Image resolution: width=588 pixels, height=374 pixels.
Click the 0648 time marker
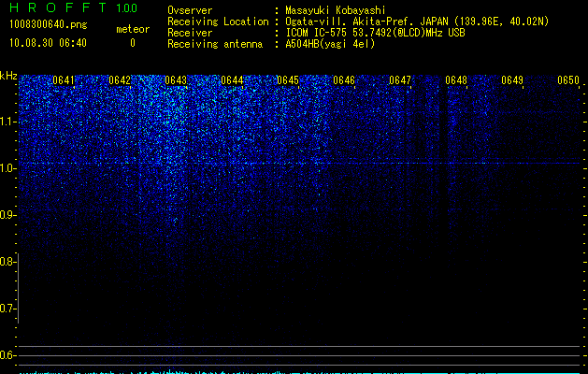click(456, 80)
